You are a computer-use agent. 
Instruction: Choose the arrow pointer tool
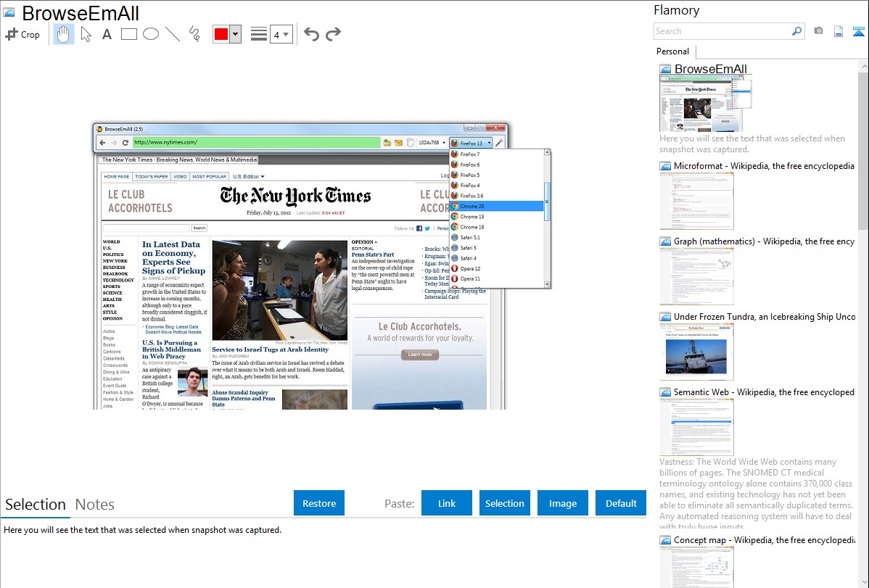pos(86,34)
